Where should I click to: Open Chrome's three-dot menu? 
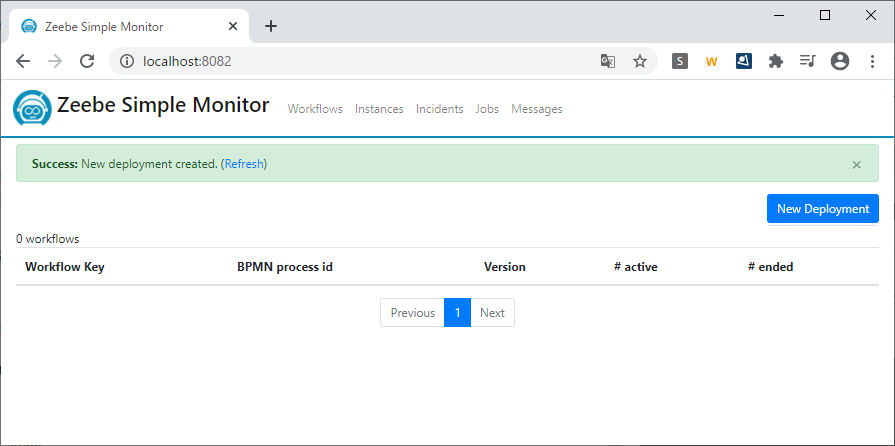(x=872, y=61)
